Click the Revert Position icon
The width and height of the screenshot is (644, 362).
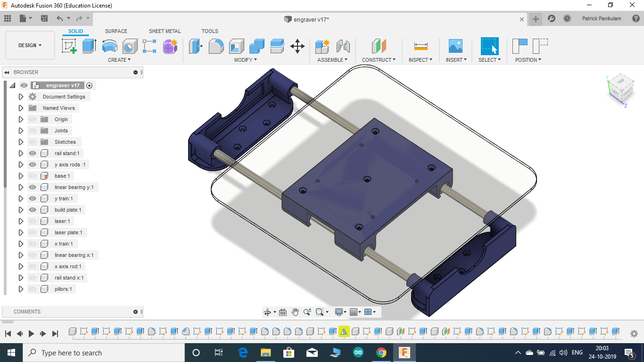click(x=540, y=46)
